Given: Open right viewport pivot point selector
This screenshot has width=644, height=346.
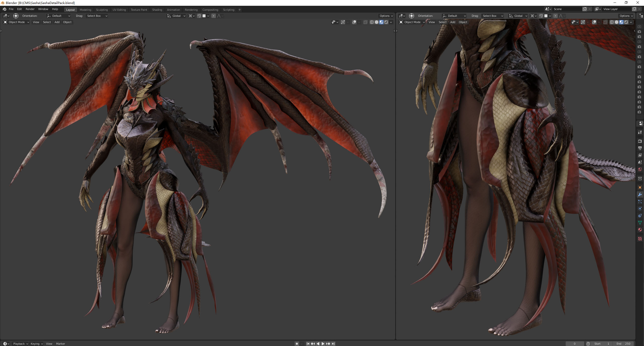Looking at the screenshot, I should click(x=533, y=16).
